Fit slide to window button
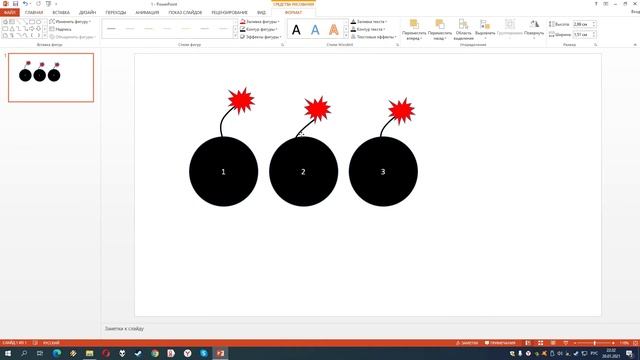640x360 pixels. coord(635,343)
